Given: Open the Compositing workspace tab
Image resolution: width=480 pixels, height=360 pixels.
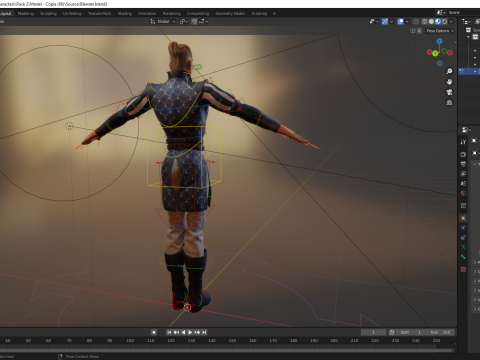Looking at the screenshot, I should (198, 14).
